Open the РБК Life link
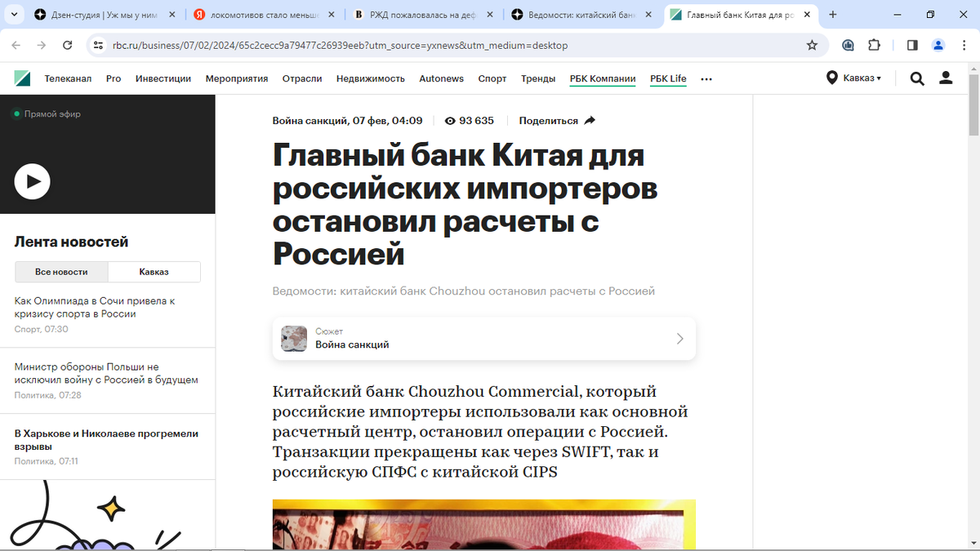Image resolution: width=980 pixels, height=551 pixels. [668, 78]
